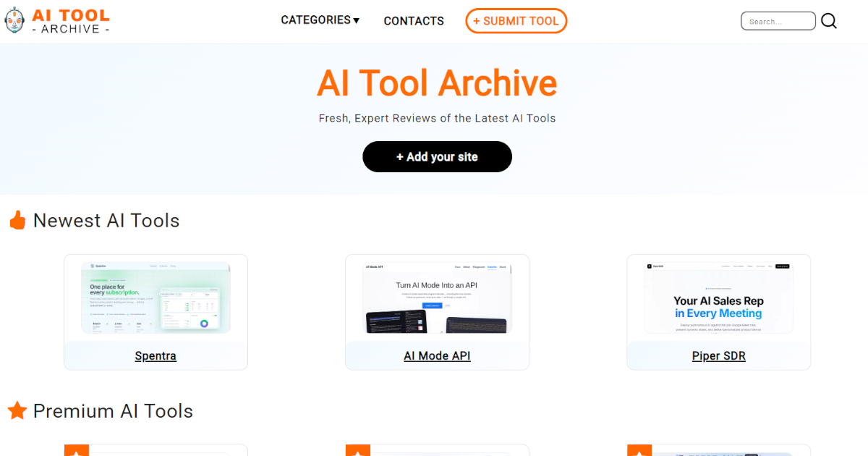Image resolution: width=868 pixels, height=456 pixels.
Task: Click the orange star badge on the first premium card
Action: [x=76, y=451]
